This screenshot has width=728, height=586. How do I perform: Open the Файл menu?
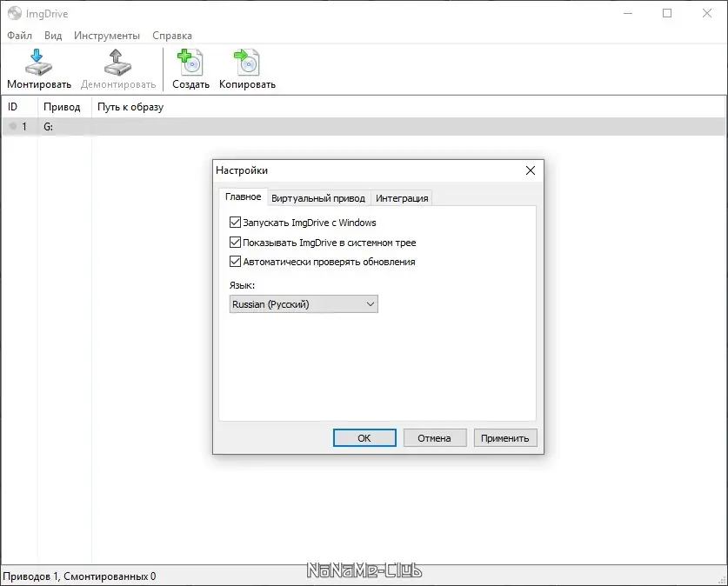pos(19,36)
